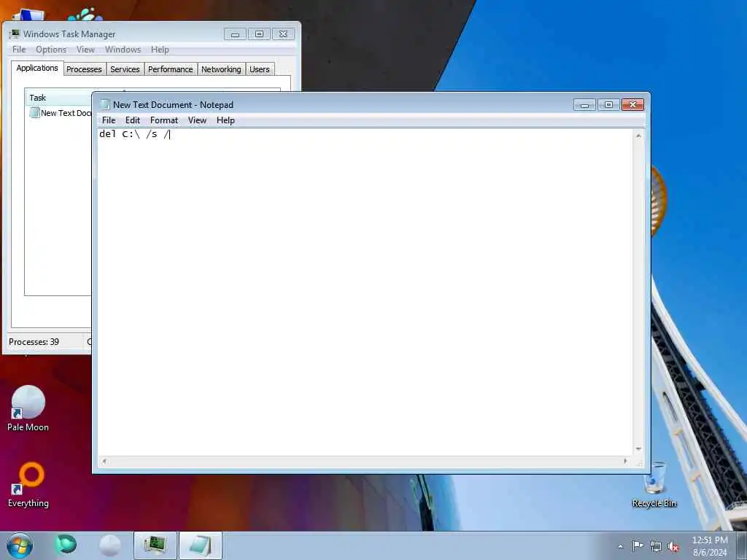The image size is (747, 560).
Task: Open Task Manager's Help menu
Action: click(x=160, y=50)
